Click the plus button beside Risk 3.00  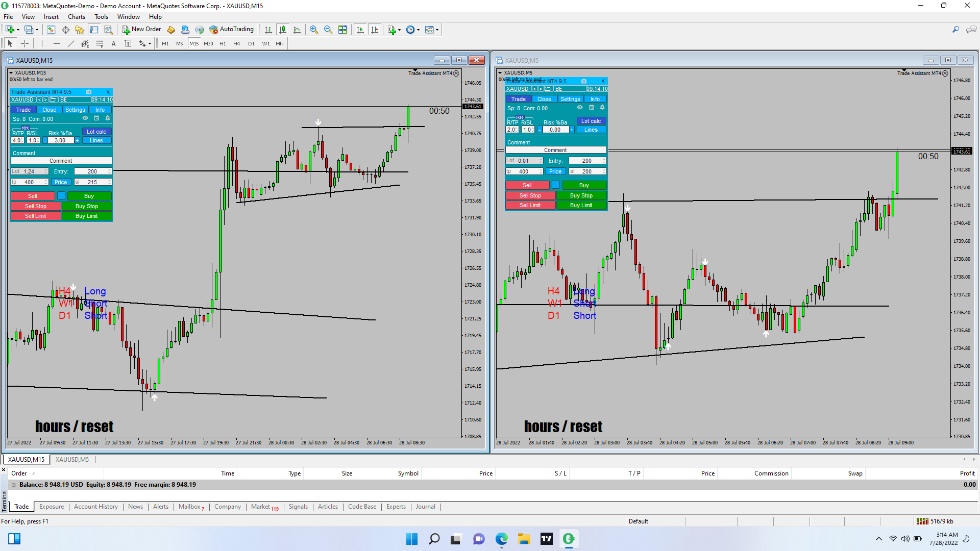[x=78, y=140]
